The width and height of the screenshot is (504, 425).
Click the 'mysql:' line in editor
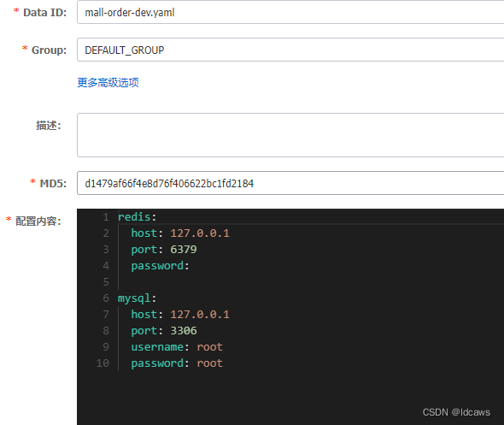pos(138,298)
